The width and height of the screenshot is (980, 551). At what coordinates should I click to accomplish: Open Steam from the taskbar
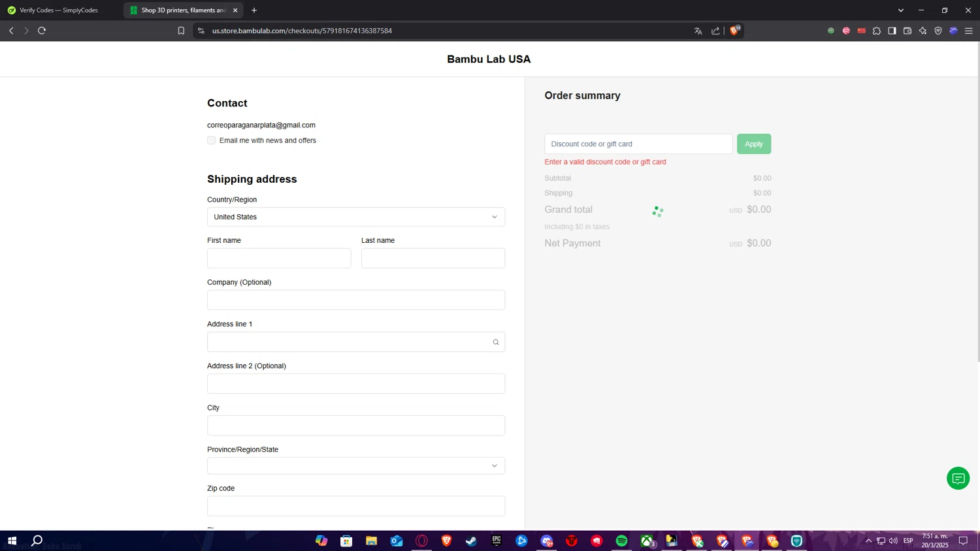[x=471, y=541]
